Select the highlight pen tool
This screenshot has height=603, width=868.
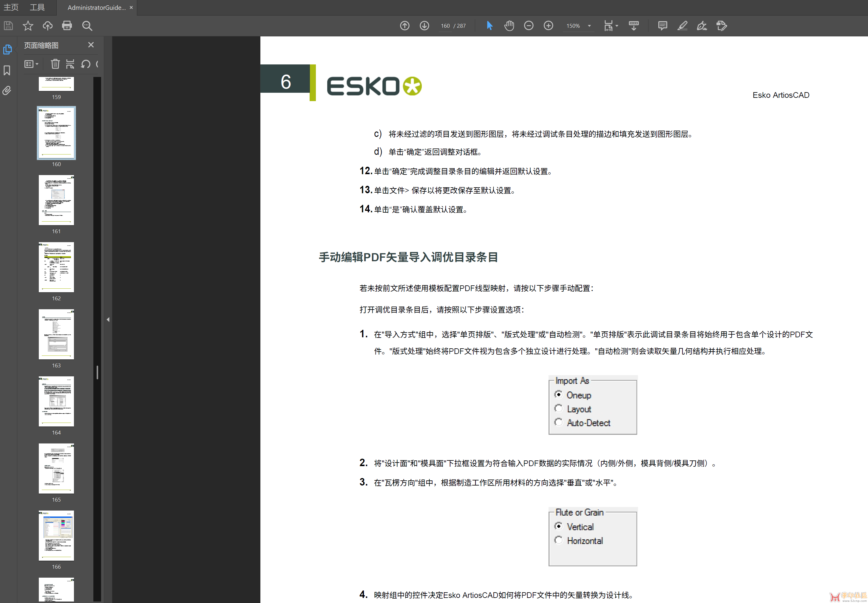682,26
